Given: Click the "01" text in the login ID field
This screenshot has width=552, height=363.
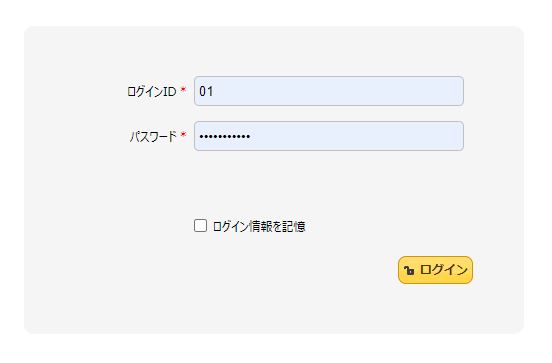Looking at the screenshot, I should tap(206, 91).
